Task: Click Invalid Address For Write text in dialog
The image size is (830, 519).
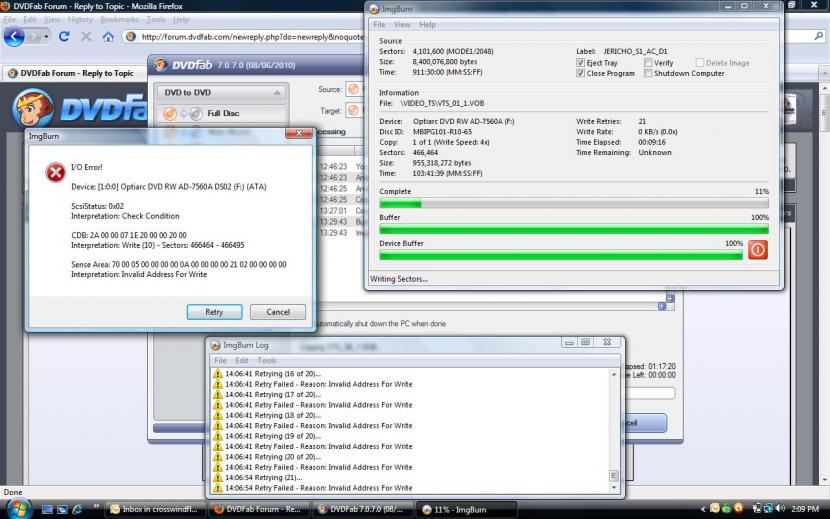Action: [x=164, y=274]
